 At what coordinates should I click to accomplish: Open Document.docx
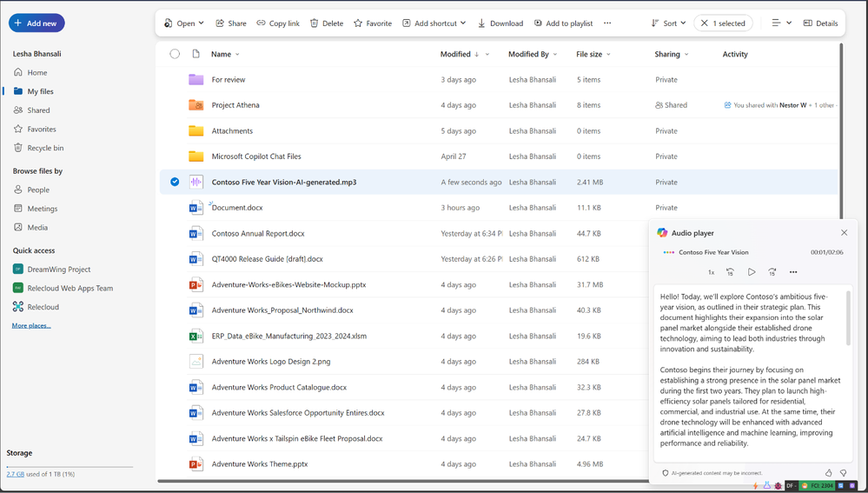[237, 208]
